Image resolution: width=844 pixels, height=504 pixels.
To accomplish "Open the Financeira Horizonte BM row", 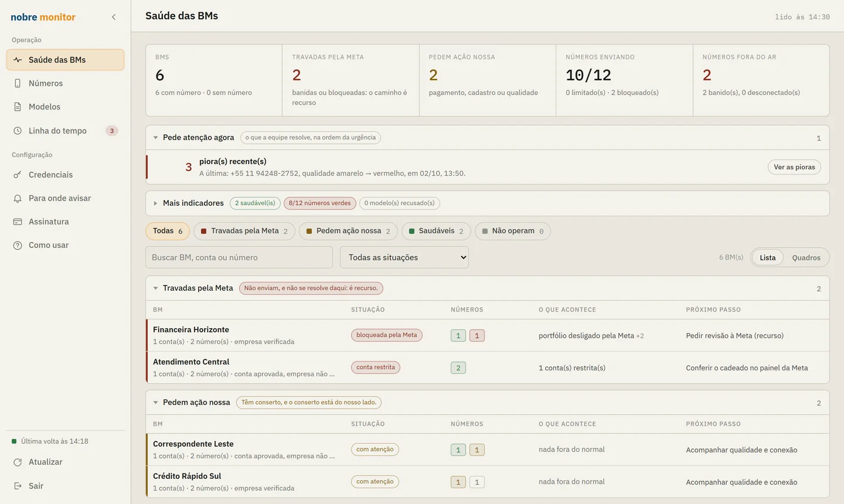I will tap(488, 335).
